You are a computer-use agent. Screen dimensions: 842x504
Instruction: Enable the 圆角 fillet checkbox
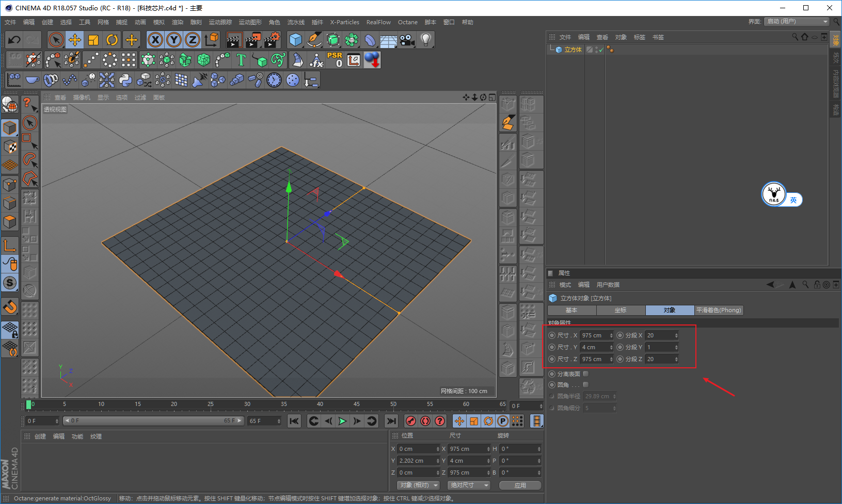click(x=585, y=385)
